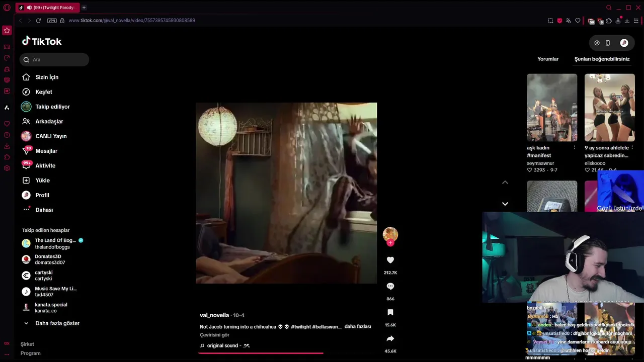644x362 pixels.
Task: Open the Aktivite notifications
Action: click(x=38, y=165)
